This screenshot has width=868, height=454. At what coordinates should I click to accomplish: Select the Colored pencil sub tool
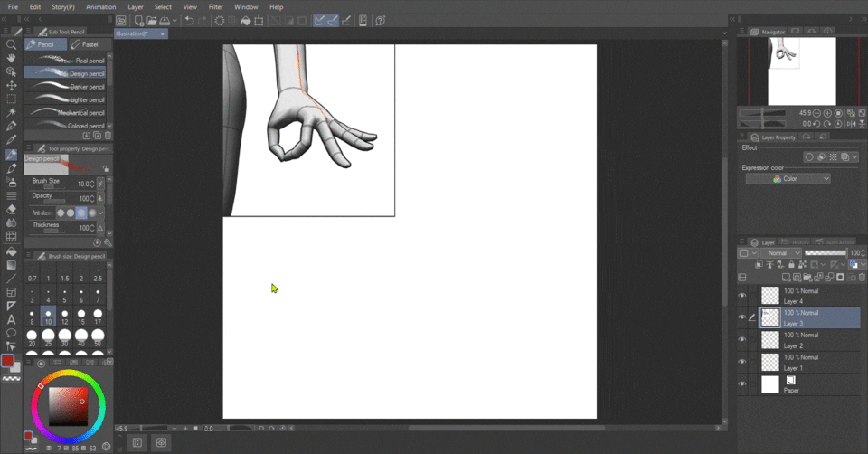[x=65, y=126]
